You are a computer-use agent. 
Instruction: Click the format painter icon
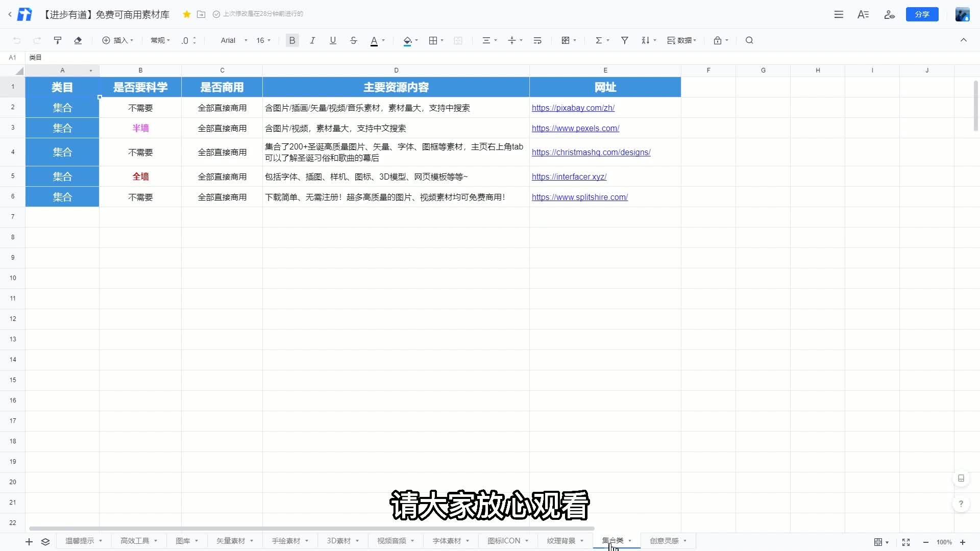[x=58, y=40]
